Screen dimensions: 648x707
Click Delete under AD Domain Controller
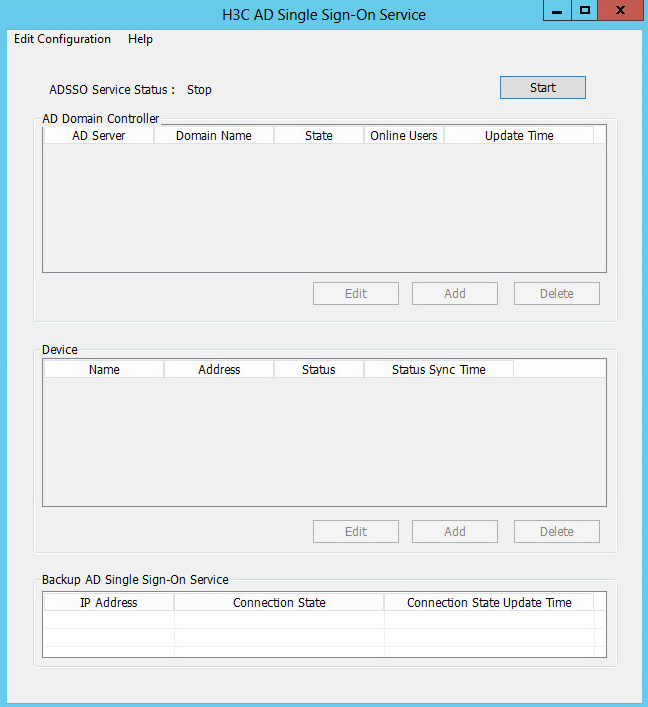pos(556,294)
